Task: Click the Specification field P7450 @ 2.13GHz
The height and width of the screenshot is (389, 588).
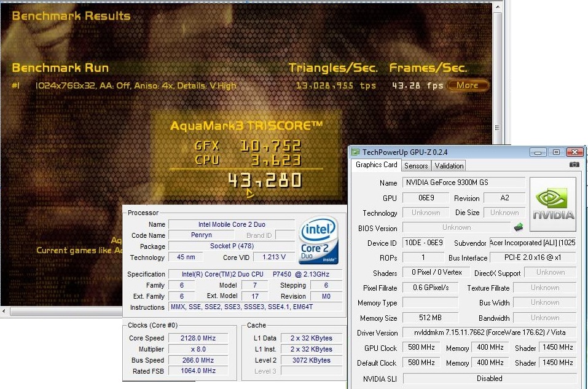Action: pos(256,274)
